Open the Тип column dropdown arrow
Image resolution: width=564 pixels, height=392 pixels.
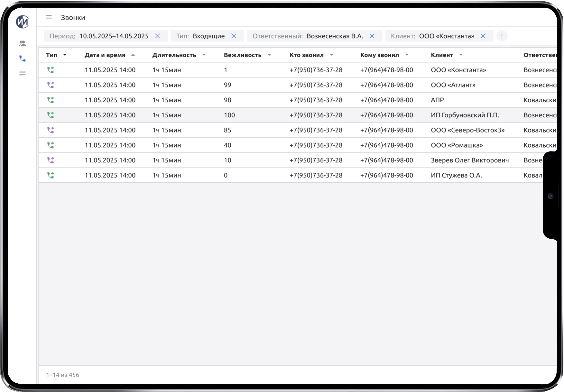click(x=65, y=55)
